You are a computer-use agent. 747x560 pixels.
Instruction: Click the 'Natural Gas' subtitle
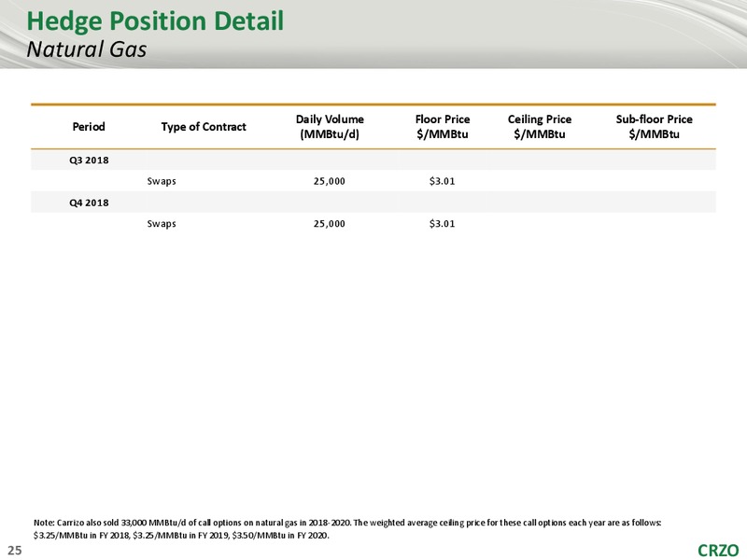click(x=87, y=49)
